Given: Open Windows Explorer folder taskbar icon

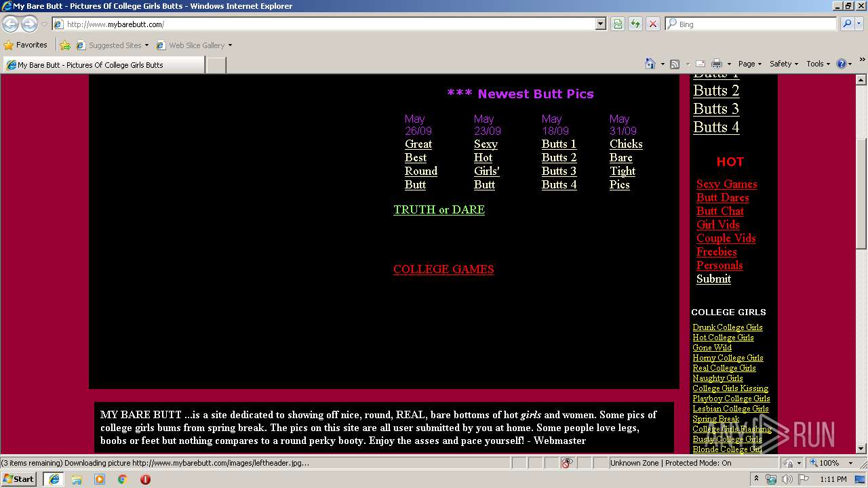Looking at the screenshot, I should [77, 479].
